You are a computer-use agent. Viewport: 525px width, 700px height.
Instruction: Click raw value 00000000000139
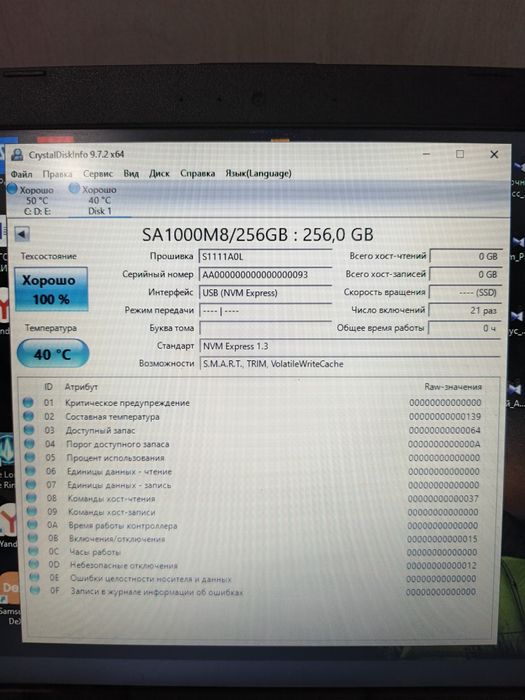tap(445, 417)
